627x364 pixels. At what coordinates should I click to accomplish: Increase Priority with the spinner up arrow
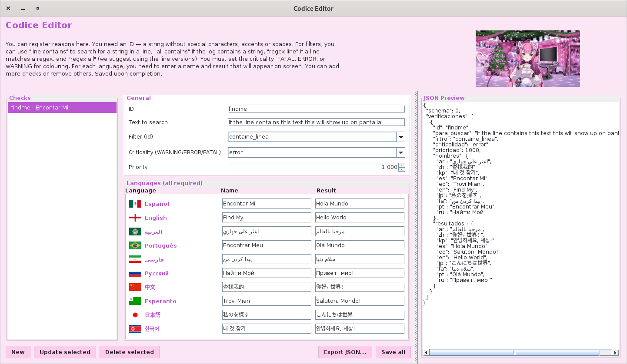pos(401,165)
